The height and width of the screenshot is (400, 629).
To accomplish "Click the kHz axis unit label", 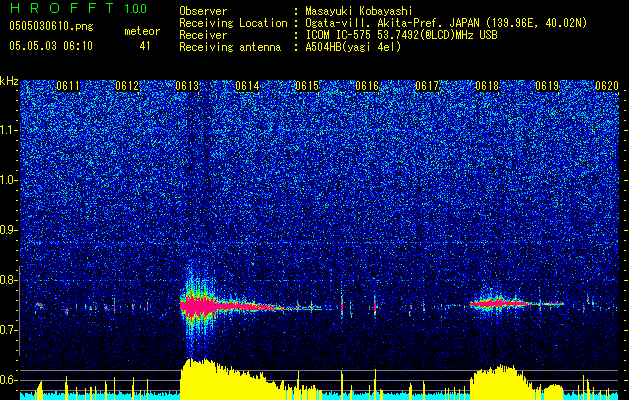I will pyautogui.click(x=9, y=81).
